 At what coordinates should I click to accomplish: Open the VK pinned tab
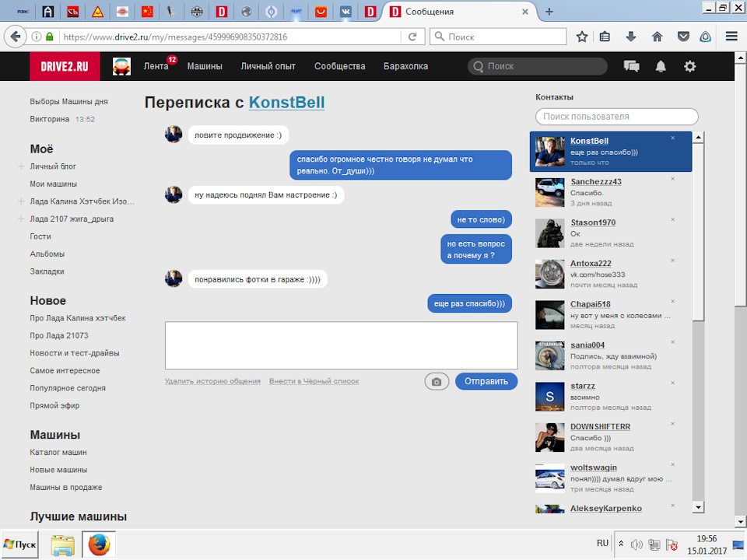tap(345, 12)
